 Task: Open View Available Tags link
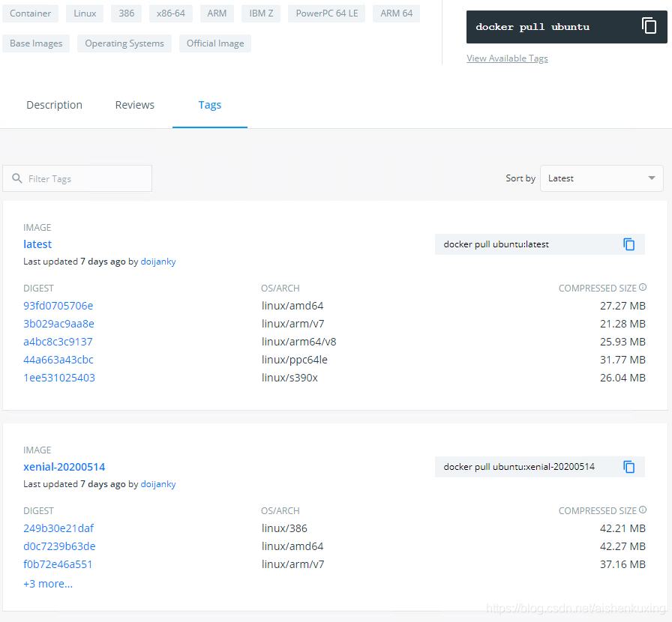click(507, 58)
